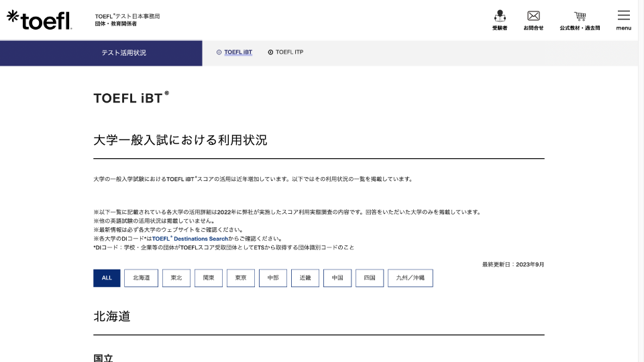
Task: Filter by 近畿 region
Action: (305, 278)
